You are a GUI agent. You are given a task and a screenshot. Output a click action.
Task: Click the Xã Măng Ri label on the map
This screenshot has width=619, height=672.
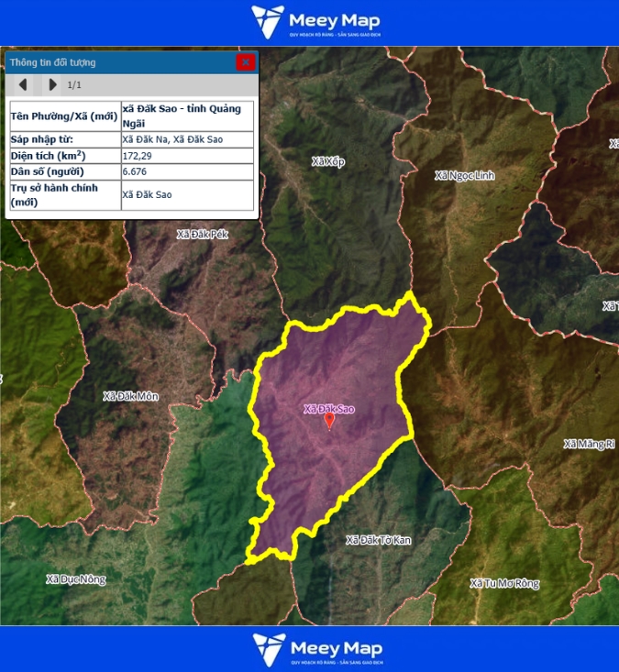(589, 444)
